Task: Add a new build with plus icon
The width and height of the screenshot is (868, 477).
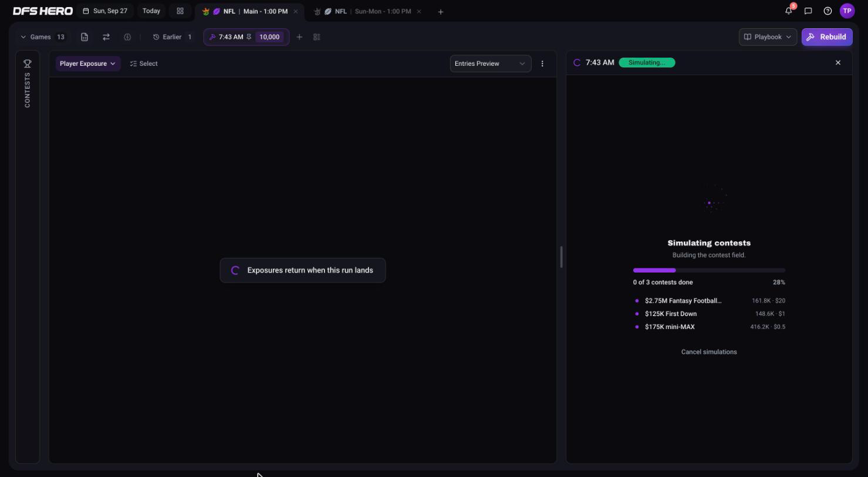Action: pyautogui.click(x=299, y=37)
